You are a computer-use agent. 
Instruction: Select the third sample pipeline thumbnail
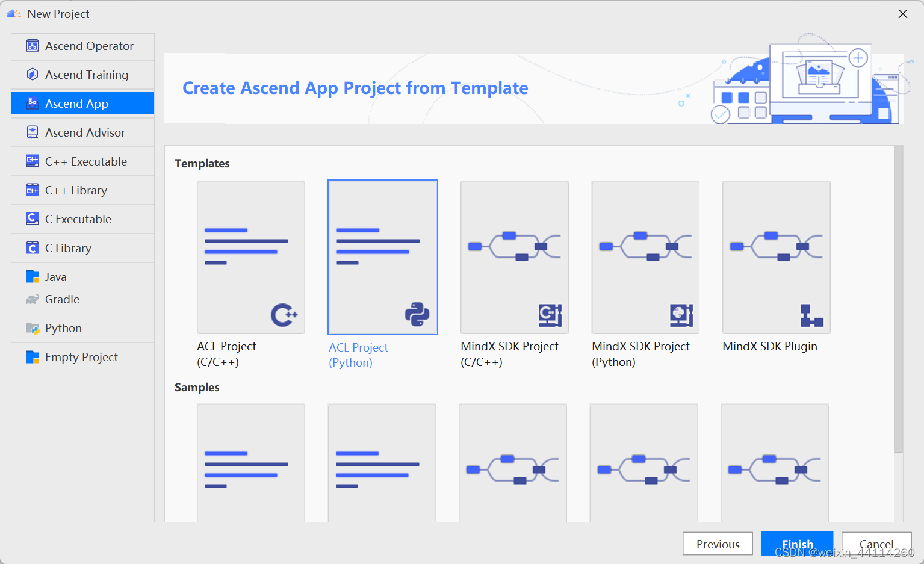coord(513,462)
